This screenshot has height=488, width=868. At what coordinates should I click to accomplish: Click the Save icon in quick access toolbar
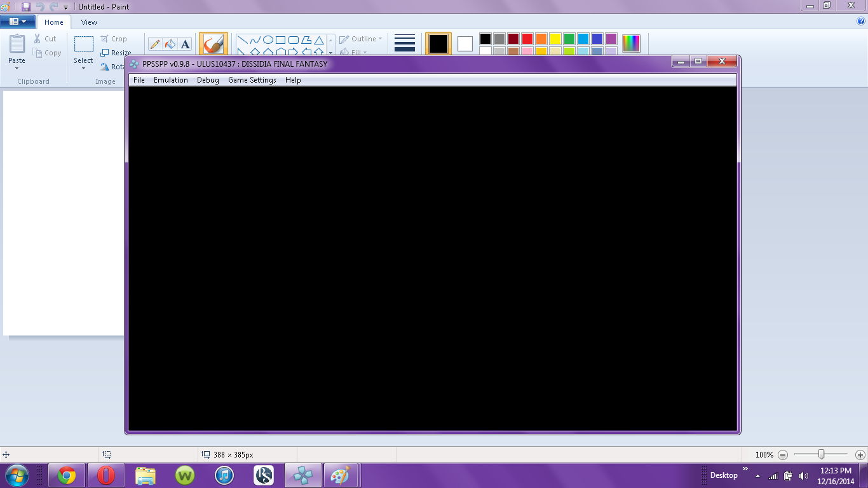(26, 6)
